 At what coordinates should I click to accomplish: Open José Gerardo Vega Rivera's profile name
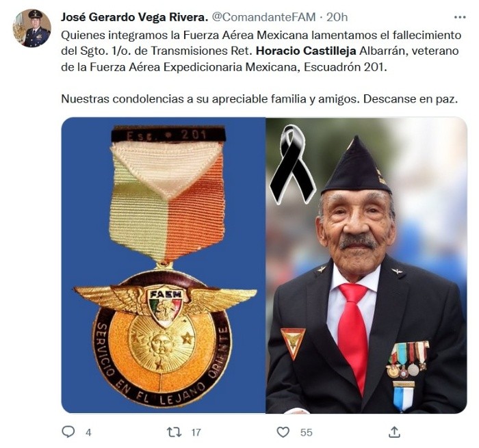(x=134, y=17)
